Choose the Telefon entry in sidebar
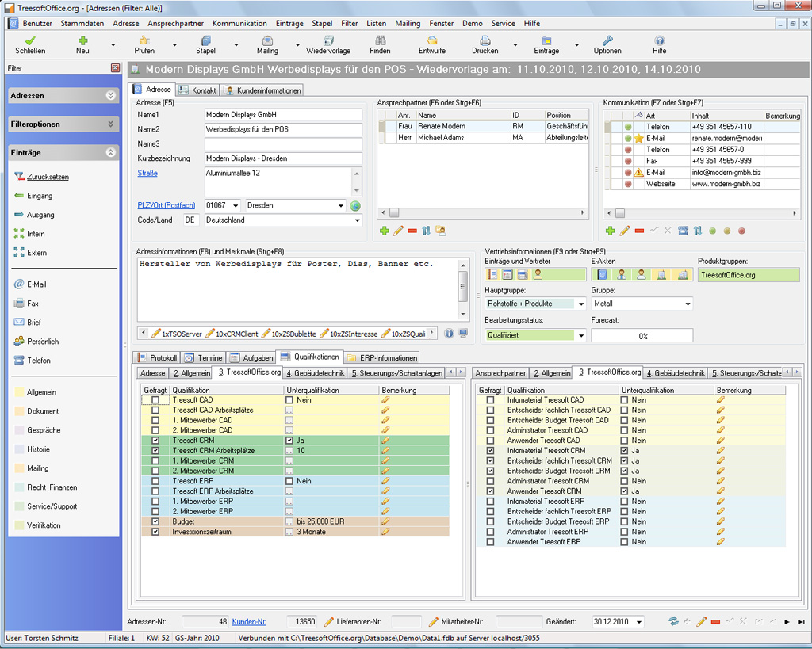Screen dimensions: 812x649 pyautogui.click(x=38, y=361)
